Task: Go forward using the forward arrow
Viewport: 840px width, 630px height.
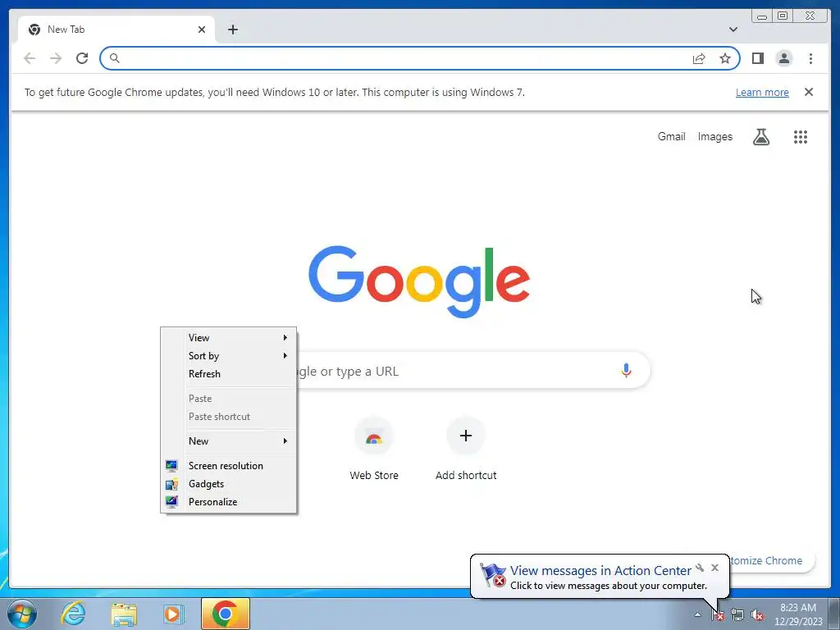Action: (x=56, y=58)
